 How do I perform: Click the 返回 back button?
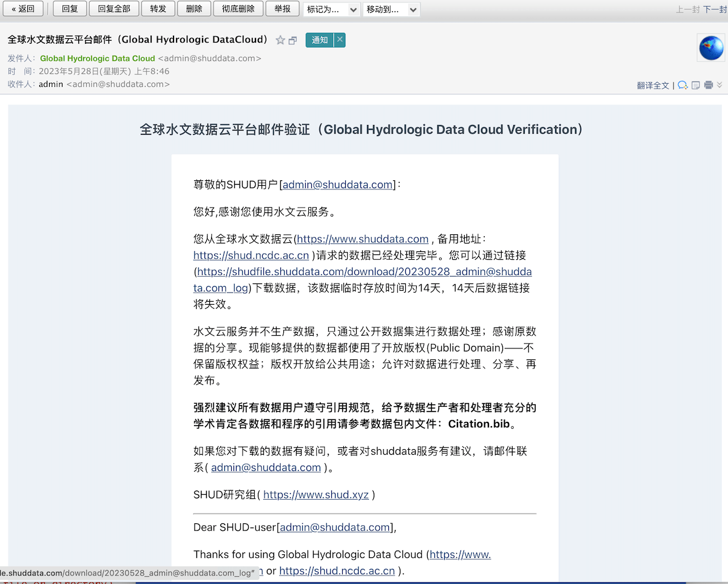point(23,9)
